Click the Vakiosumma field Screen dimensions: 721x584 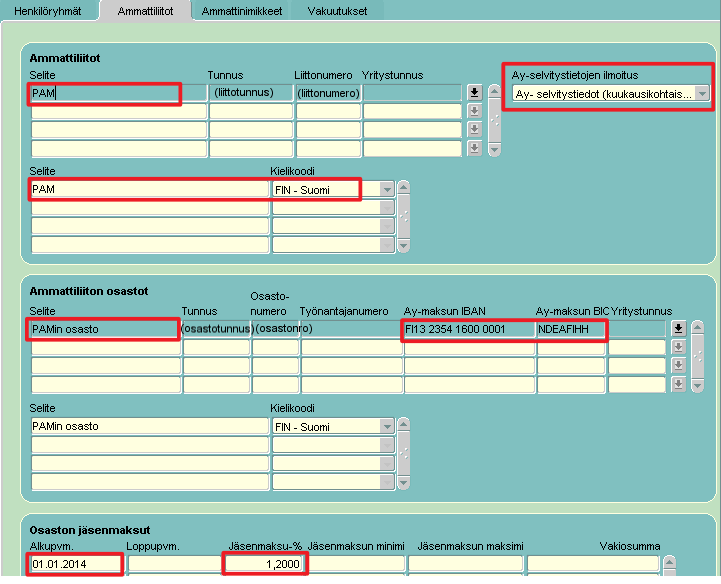(x=593, y=564)
